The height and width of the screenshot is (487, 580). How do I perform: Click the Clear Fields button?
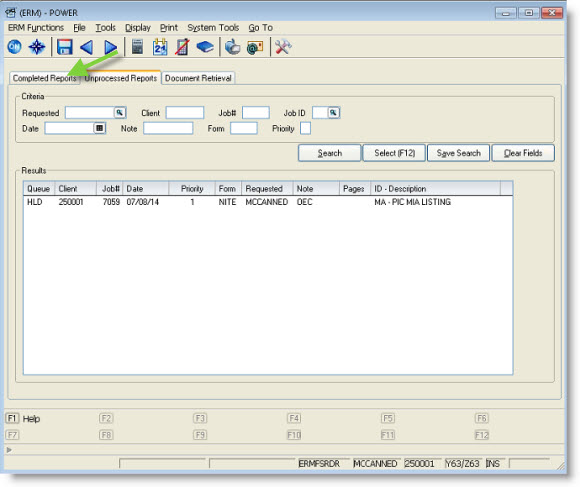[x=523, y=153]
